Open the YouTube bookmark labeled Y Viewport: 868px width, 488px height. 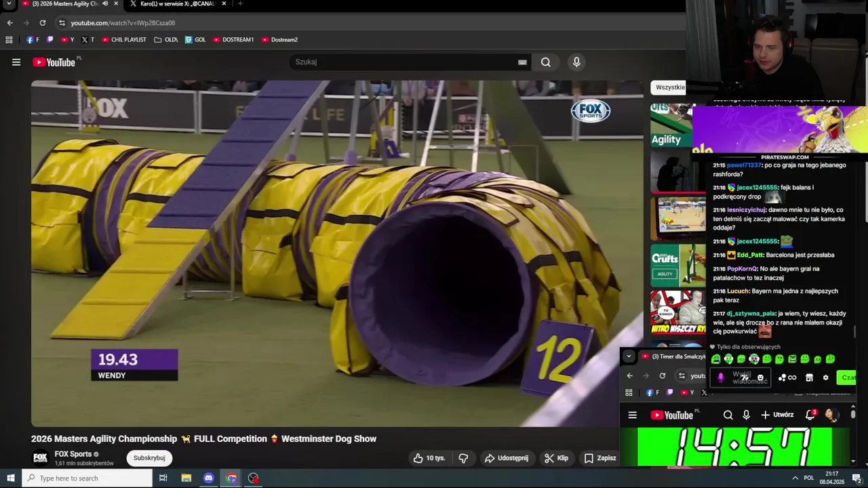point(67,40)
